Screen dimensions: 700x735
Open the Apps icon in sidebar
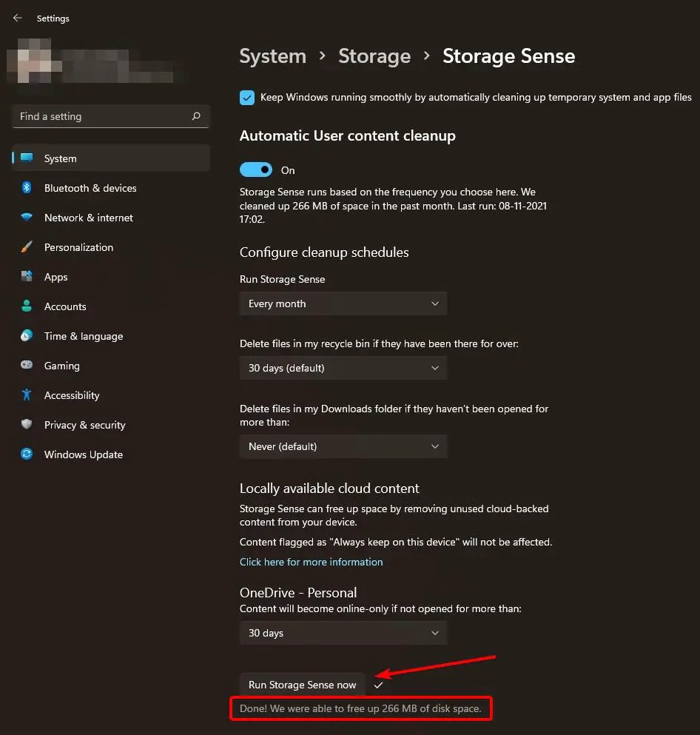tap(27, 276)
